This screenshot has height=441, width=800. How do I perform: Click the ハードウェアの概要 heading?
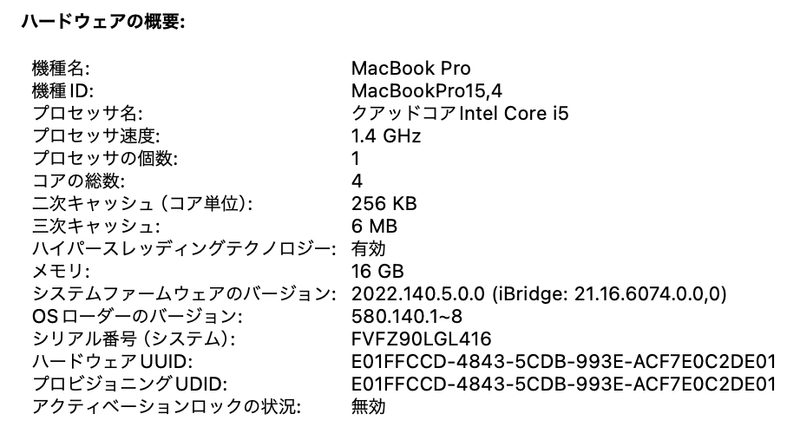tap(98, 22)
